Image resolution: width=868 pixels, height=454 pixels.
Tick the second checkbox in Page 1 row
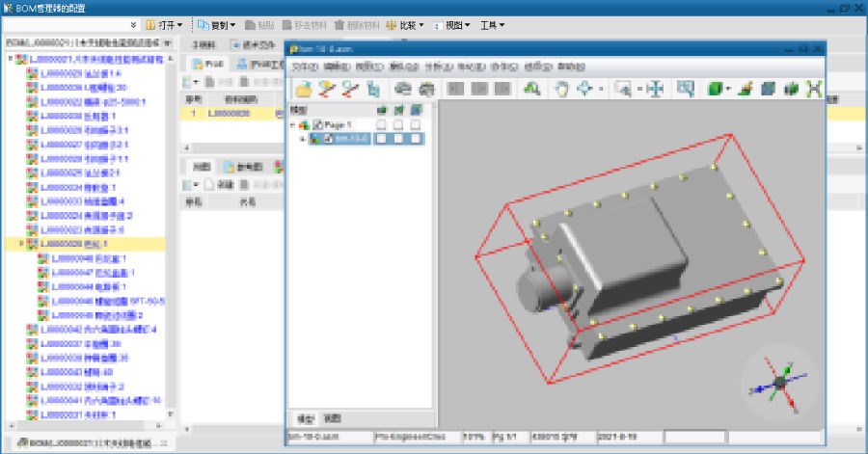(399, 125)
